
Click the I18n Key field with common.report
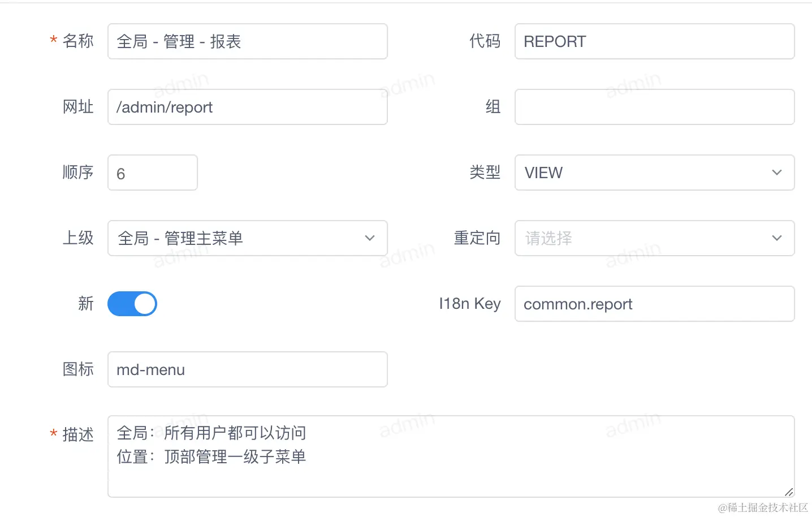[x=654, y=304]
